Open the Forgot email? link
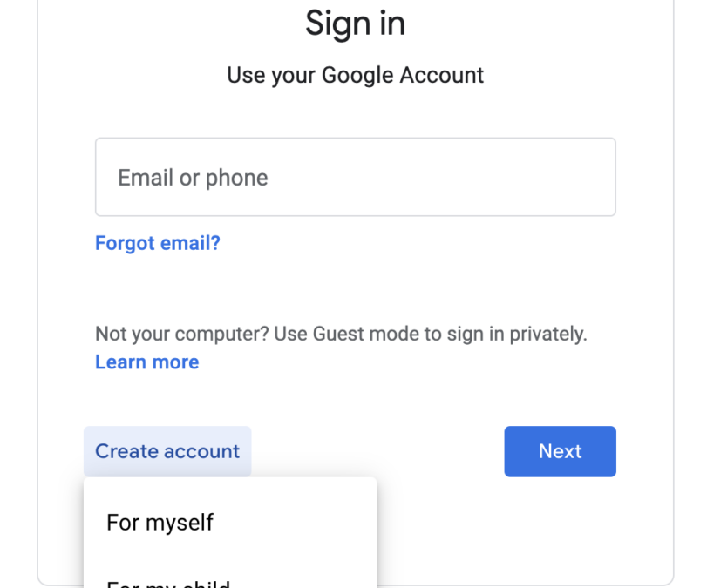 coord(158,243)
